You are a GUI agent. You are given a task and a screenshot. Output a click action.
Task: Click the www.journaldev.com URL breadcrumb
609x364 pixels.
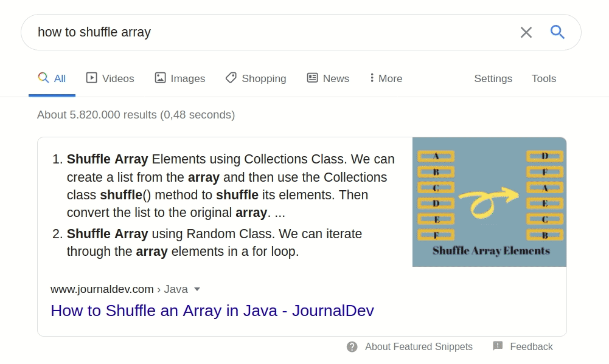pos(102,289)
